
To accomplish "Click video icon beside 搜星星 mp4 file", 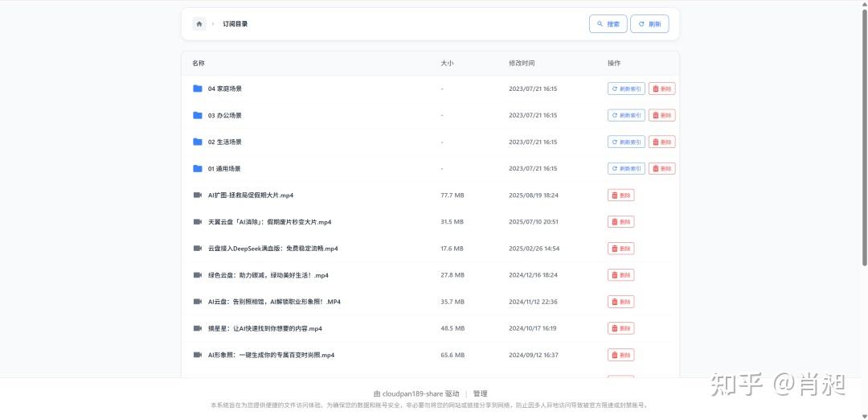I will point(198,328).
